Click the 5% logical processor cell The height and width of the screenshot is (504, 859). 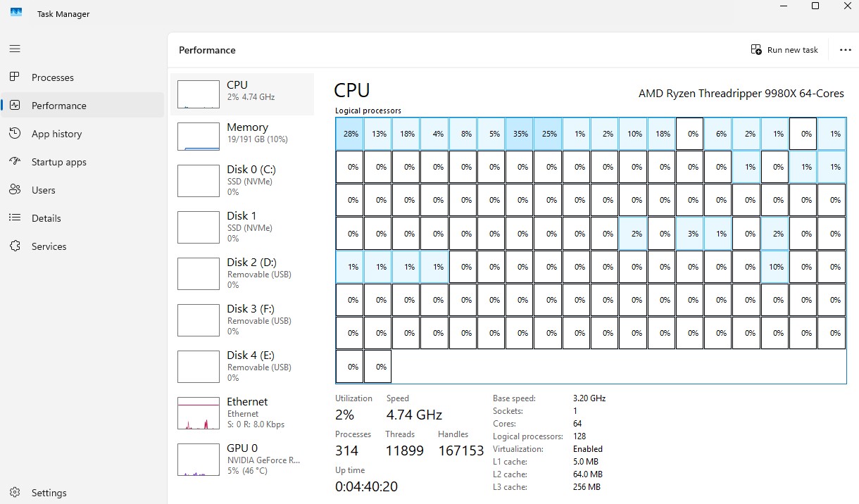(491, 134)
